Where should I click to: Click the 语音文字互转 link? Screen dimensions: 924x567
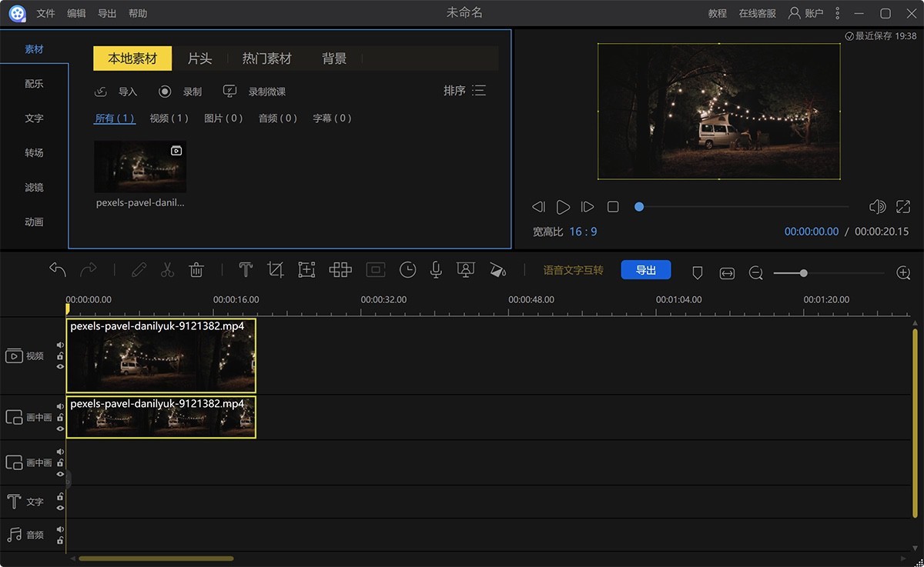(x=573, y=270)
